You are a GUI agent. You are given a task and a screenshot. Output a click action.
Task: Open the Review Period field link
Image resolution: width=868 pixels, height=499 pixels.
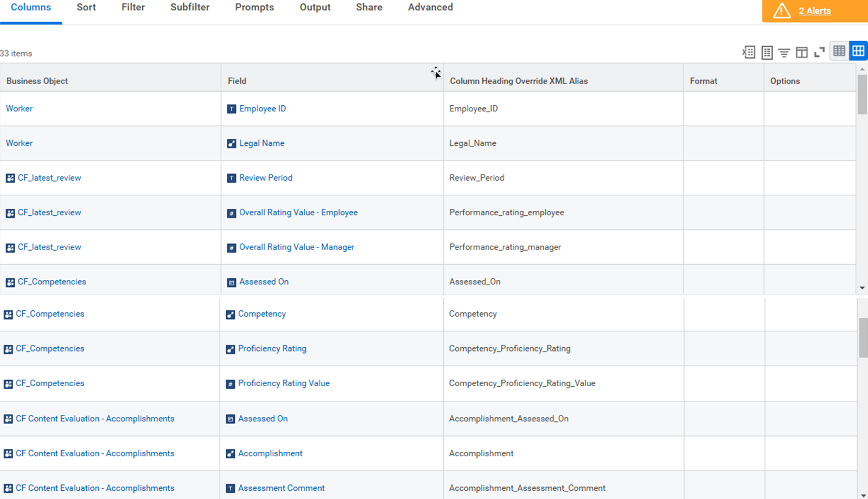tap(266, 178)
